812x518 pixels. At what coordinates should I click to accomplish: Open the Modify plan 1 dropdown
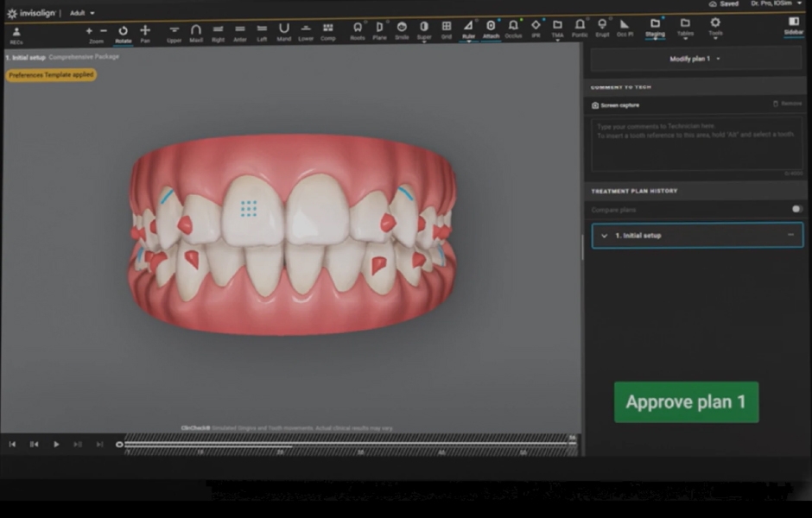[695, 59]
